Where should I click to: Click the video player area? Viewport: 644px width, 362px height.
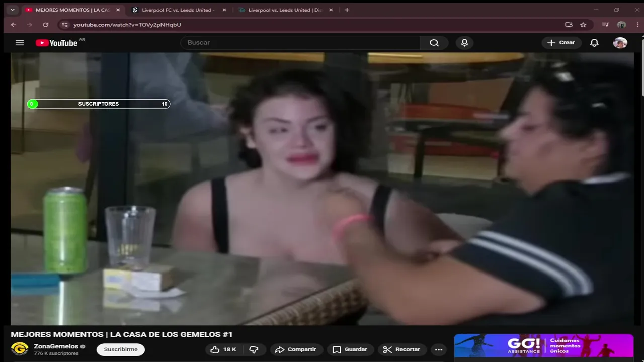click(x=322, y=189)
